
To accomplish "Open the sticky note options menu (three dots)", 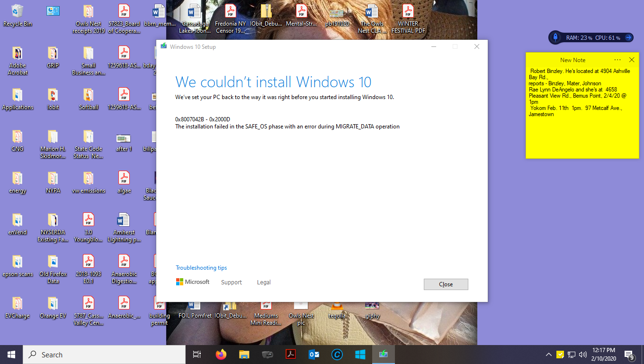I will [617, 60].
